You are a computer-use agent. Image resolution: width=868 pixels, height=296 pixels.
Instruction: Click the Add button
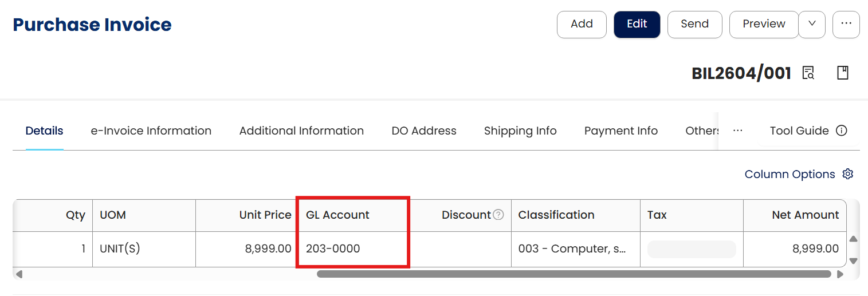coord(582,24)
